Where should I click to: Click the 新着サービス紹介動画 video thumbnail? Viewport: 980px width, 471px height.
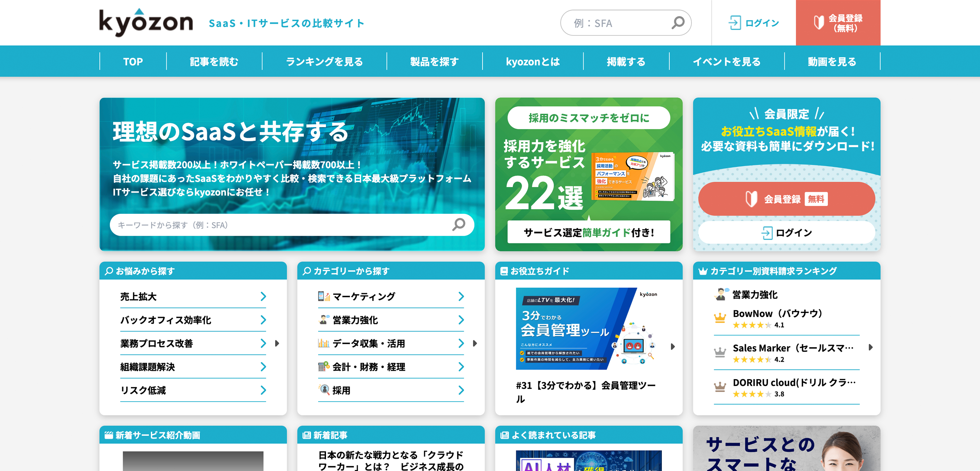point(193,461)
